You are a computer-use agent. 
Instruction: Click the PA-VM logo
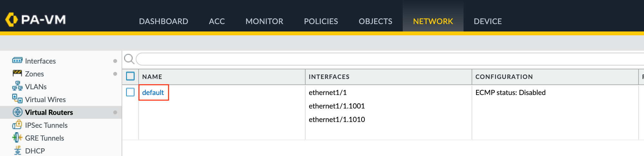(x=36, y=20)
